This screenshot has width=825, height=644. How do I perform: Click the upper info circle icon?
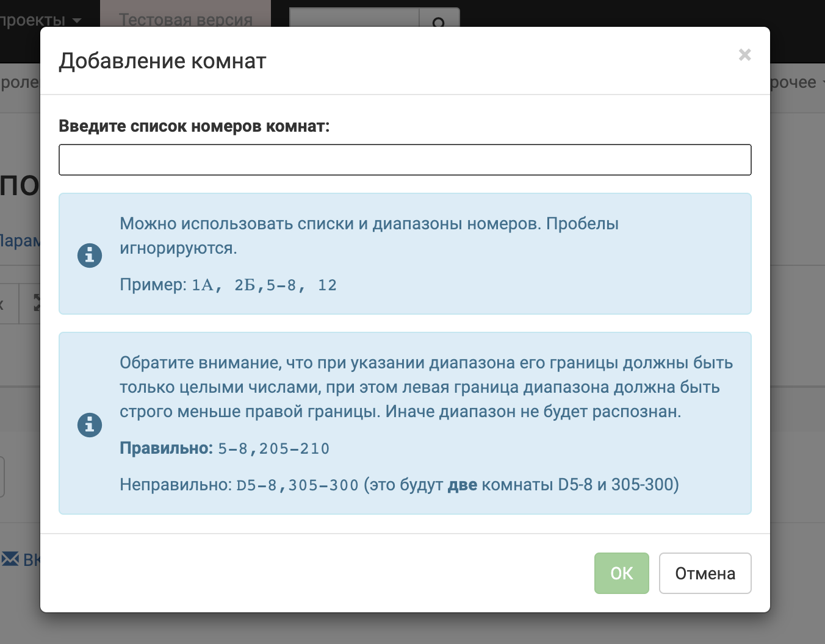(90, 256)
